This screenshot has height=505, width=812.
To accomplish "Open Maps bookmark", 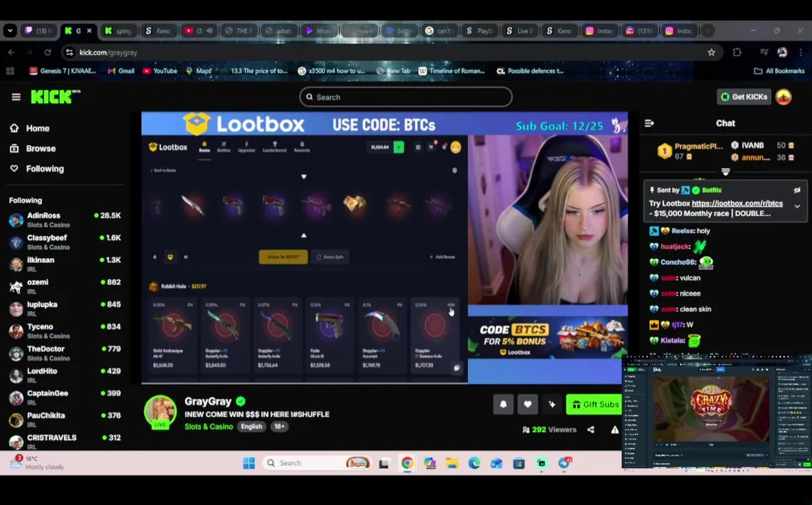I will (x=199, y=71).
